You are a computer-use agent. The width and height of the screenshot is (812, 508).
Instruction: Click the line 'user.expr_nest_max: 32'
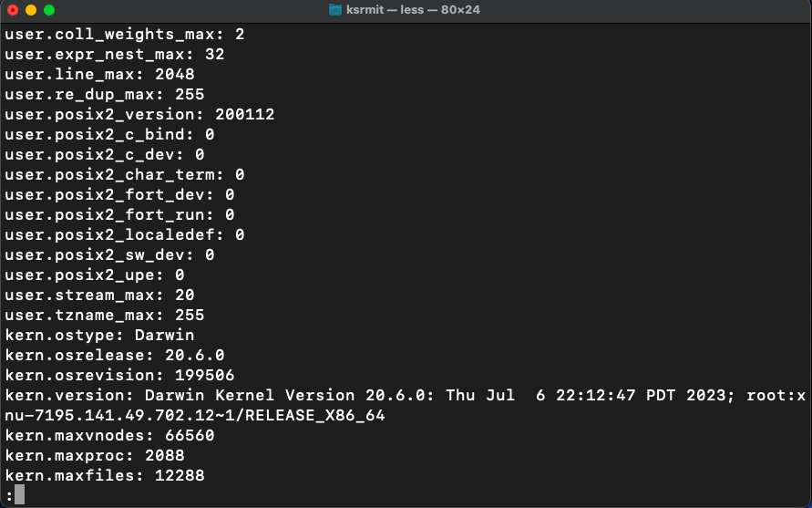click(115, 55)
